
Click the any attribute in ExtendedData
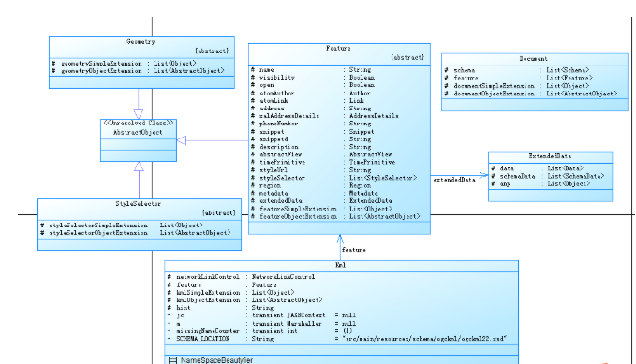(x=540, y=183)
